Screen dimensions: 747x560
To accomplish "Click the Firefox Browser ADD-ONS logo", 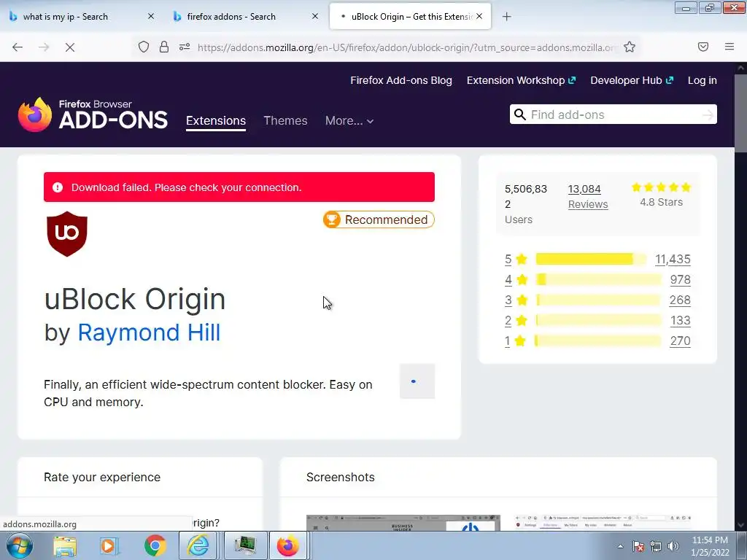I will 93,114.
